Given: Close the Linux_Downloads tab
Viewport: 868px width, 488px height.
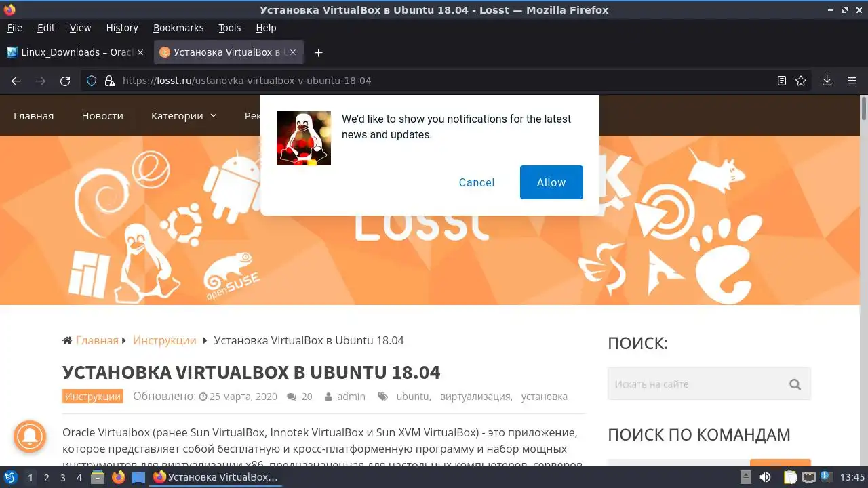Looking at the screenshot, I should 140,52.
